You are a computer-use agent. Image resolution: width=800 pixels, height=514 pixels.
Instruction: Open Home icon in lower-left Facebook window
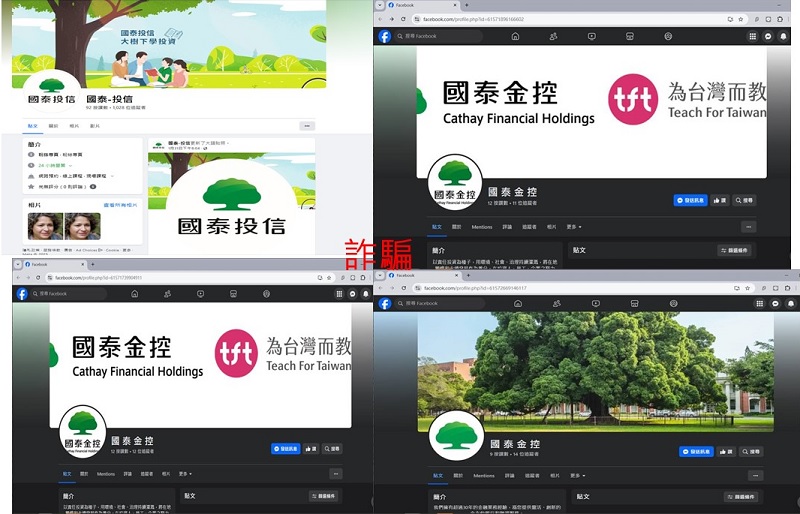(x=135, y=293)
